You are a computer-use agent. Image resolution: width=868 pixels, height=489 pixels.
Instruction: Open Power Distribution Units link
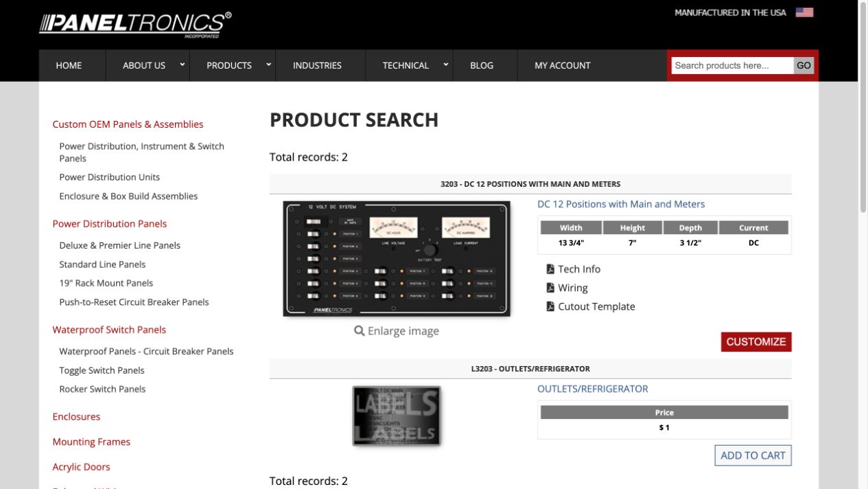[x=110, y=177]
